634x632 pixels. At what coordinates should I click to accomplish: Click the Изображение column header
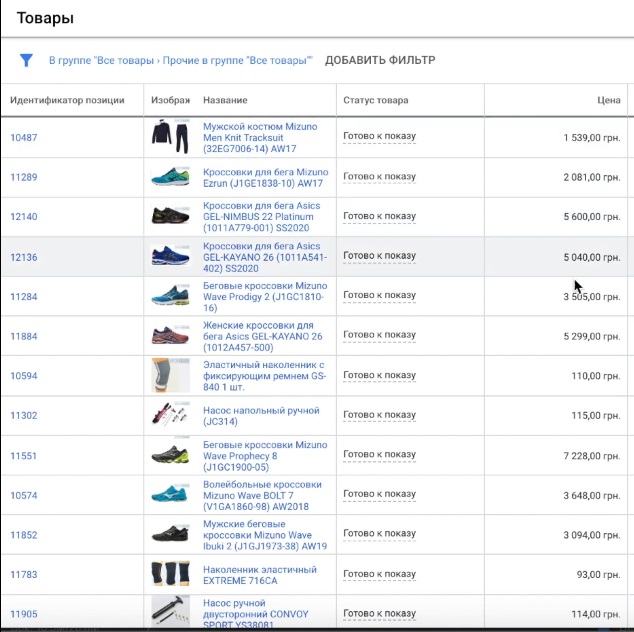click(x=170, y=100)
